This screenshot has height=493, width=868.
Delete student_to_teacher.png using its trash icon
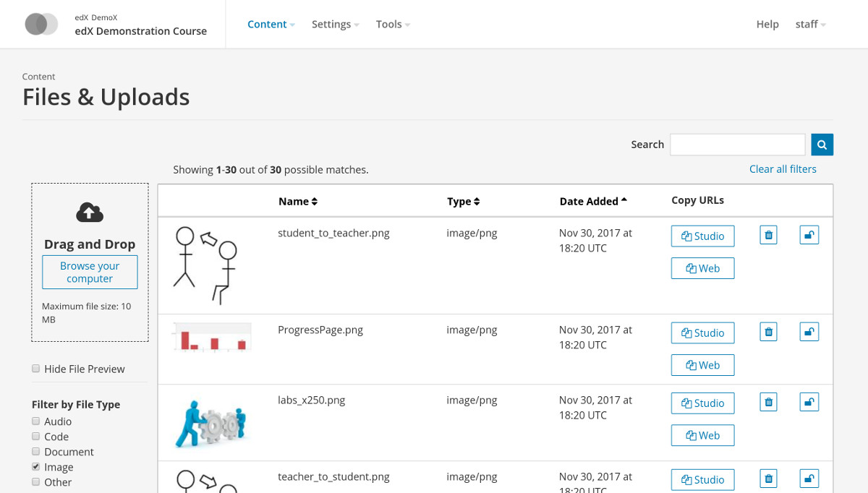(768, 234)
